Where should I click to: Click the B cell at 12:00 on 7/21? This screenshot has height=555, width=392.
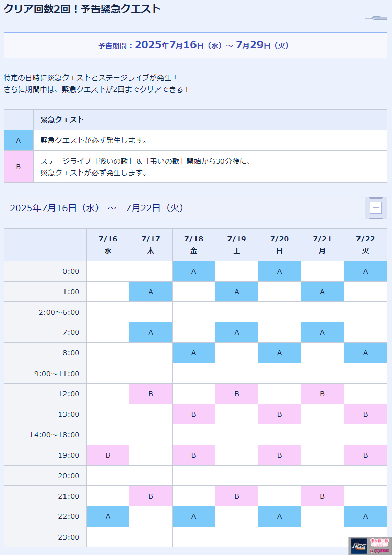pyautogui.click(x=322, y=393)
